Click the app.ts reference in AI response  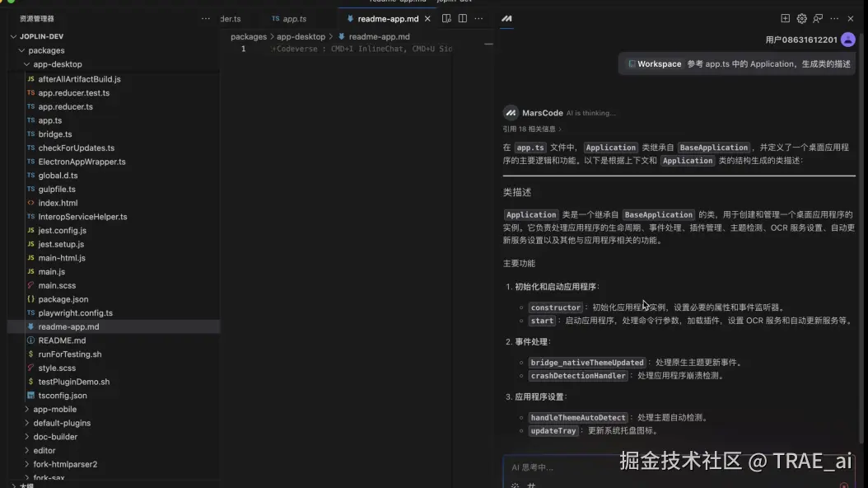point(530,147)
